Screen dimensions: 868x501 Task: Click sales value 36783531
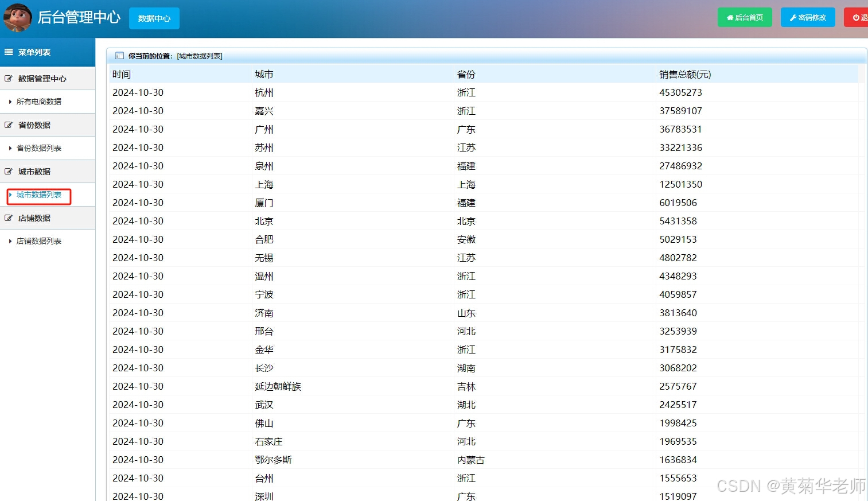click(x=680, y=129)
